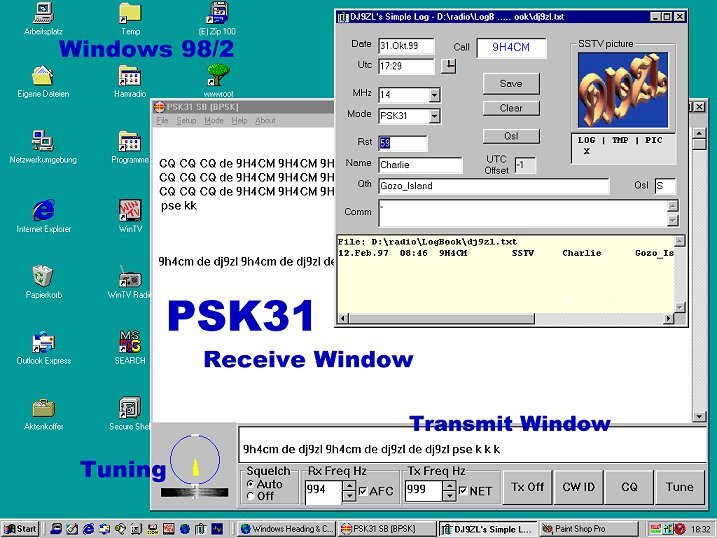Image resolution: width=717 pixels, height=538 pixels.
Task: Click the Qth field showing Gozo_Island
Action: (x=494, y=186)
